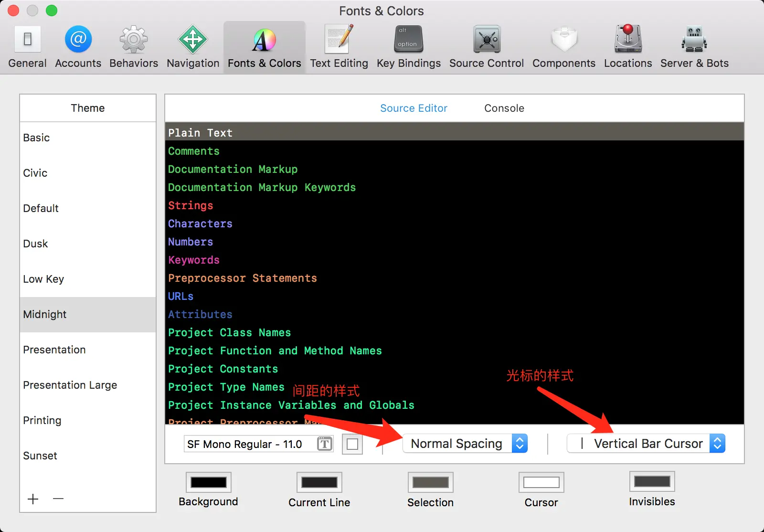Open the Normal Spacing dropdown
764x532 pixels.
pyautogui.click(x=465, y=444)
